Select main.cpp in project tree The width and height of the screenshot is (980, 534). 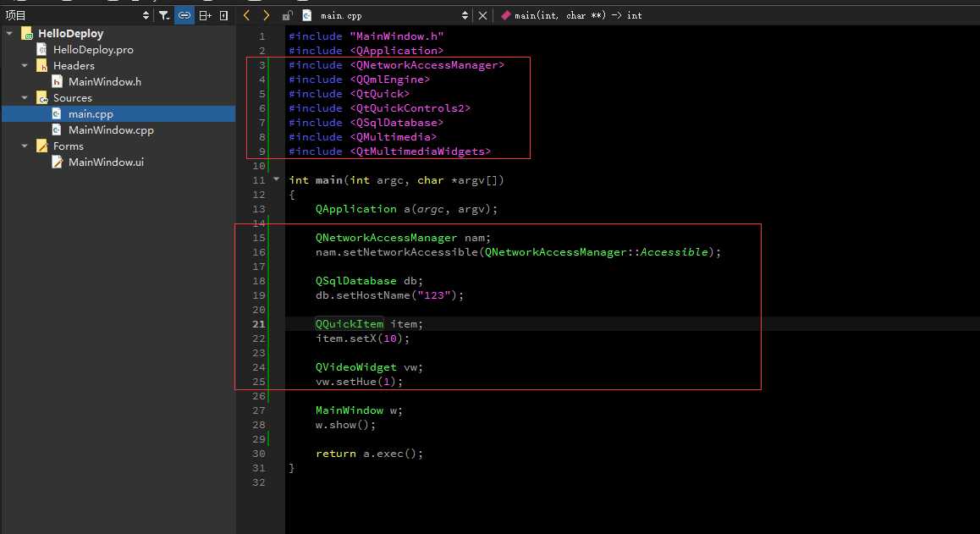91,113
